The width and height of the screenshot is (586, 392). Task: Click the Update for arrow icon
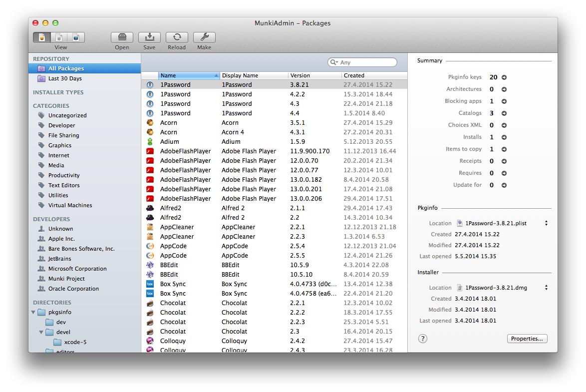(x=504, y=185)
